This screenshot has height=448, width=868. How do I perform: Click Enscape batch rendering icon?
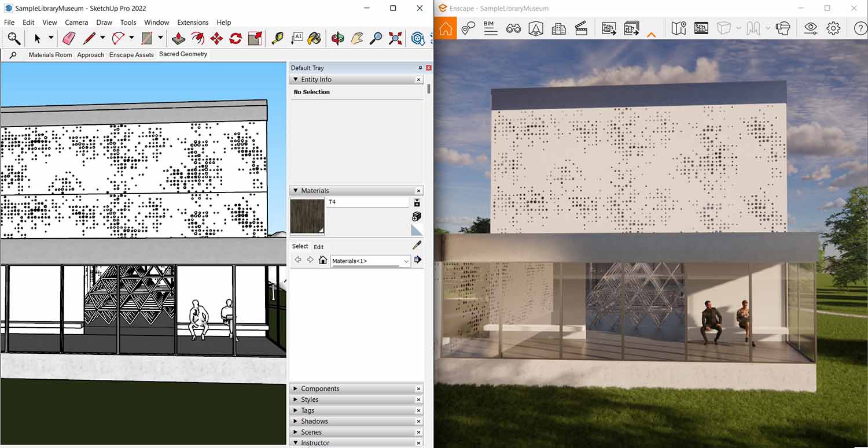pos(631,28)
